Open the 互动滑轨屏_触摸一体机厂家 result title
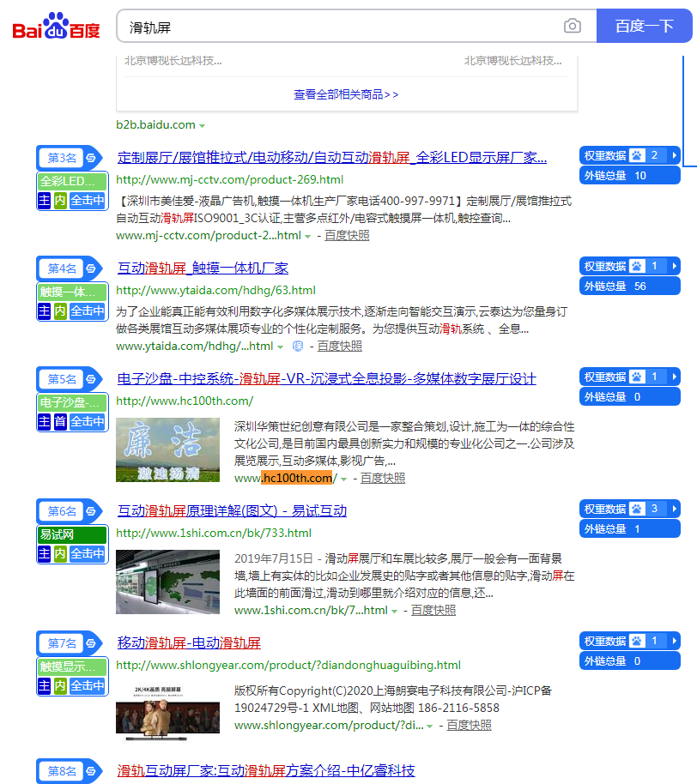 coord(203,268)
